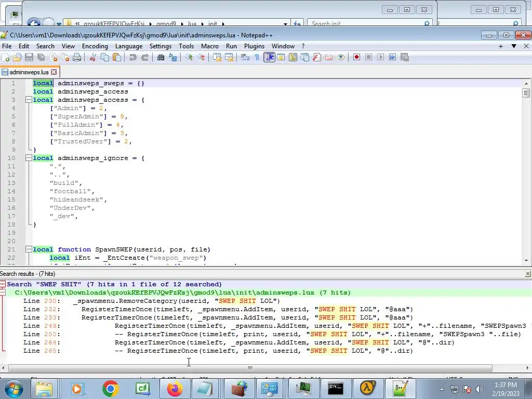Open Google Chrome from the taskbar
532x399 pixels.
pos(110,389)
